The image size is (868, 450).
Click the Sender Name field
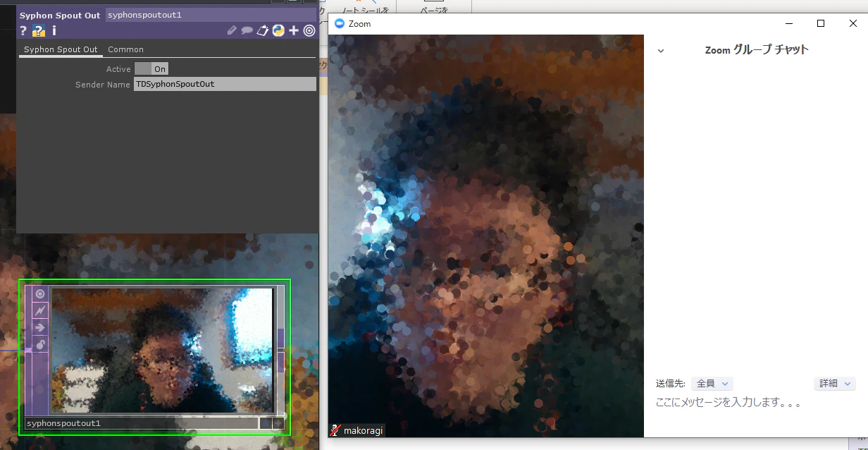225,84
